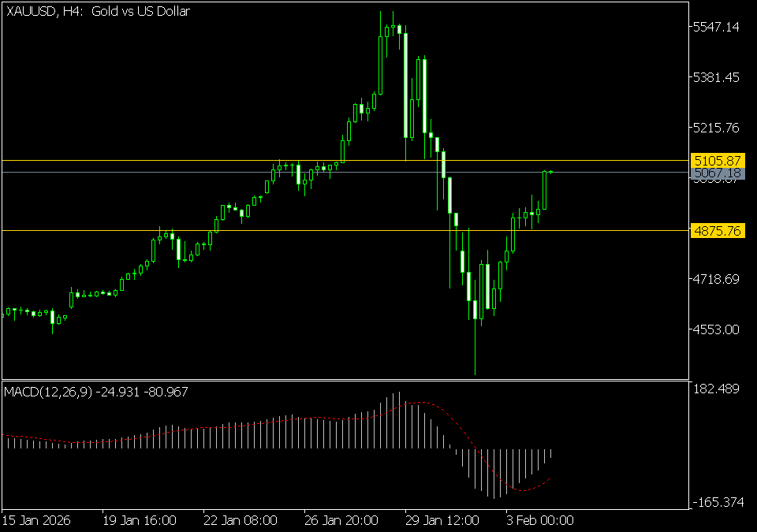Click the 5215.76 price scale value
Viewport: 757px width, 532px height.
tap(715, 128)
